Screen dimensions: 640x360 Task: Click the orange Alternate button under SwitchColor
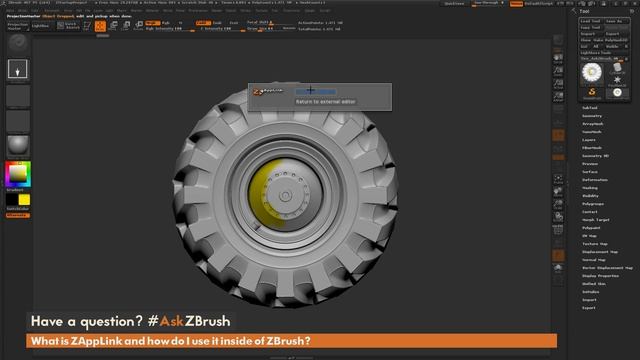click(x=18, y=216)
